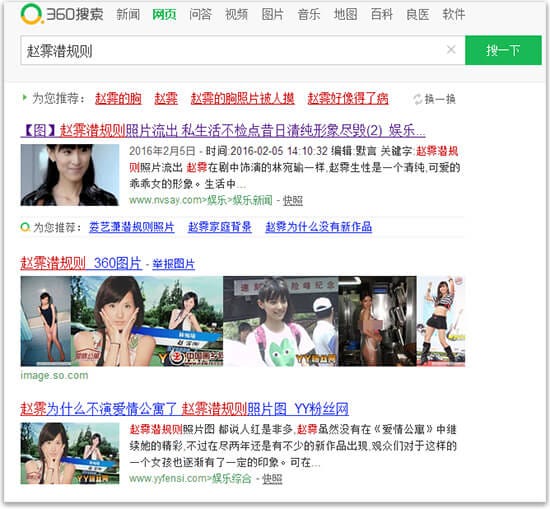Select the 网页 tab

tap(164, 14)
